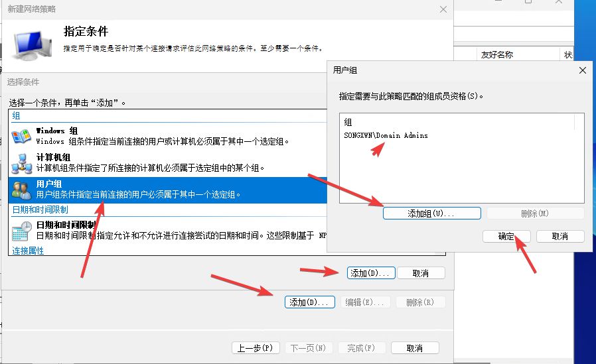Close the 用户组 dialog with X
This screenshot has width=596, height=364.
583,70
